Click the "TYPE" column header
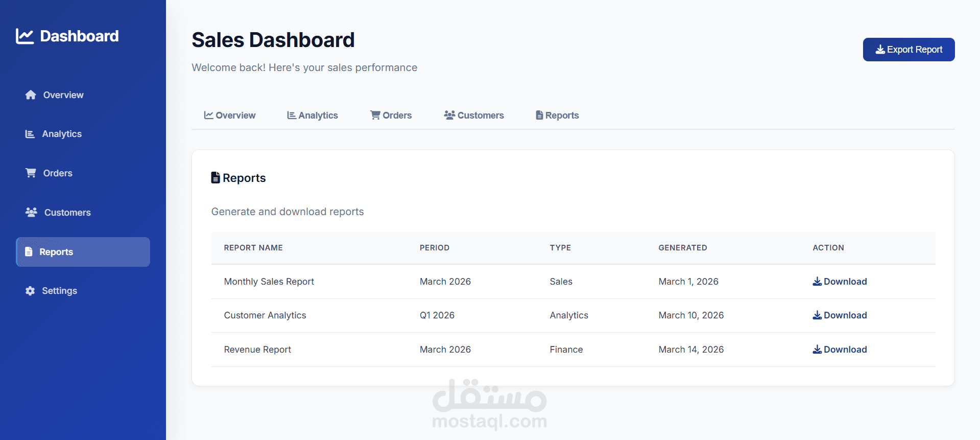This screenshot has width=980, height=440. click(560, 248)
